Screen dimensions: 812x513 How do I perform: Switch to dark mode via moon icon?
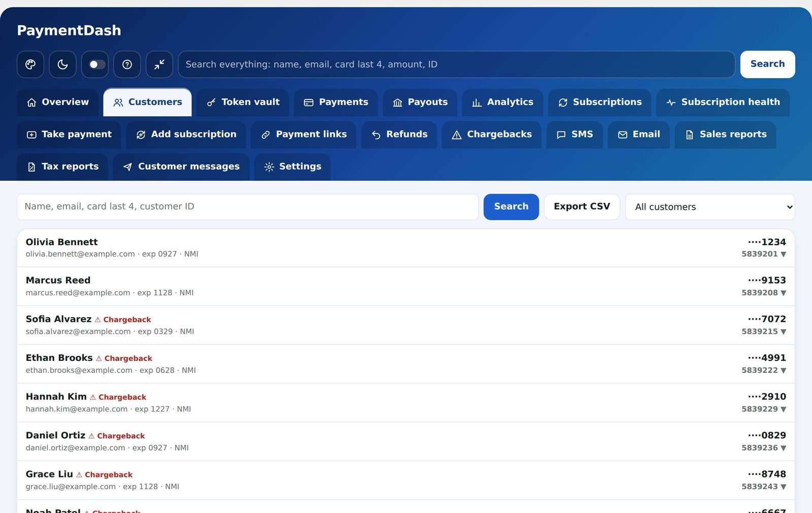click(62, 64)
